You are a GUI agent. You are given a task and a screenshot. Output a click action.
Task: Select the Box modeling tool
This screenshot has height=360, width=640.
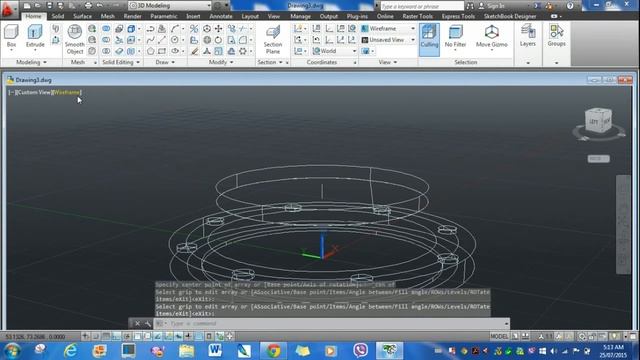[11, 36]
